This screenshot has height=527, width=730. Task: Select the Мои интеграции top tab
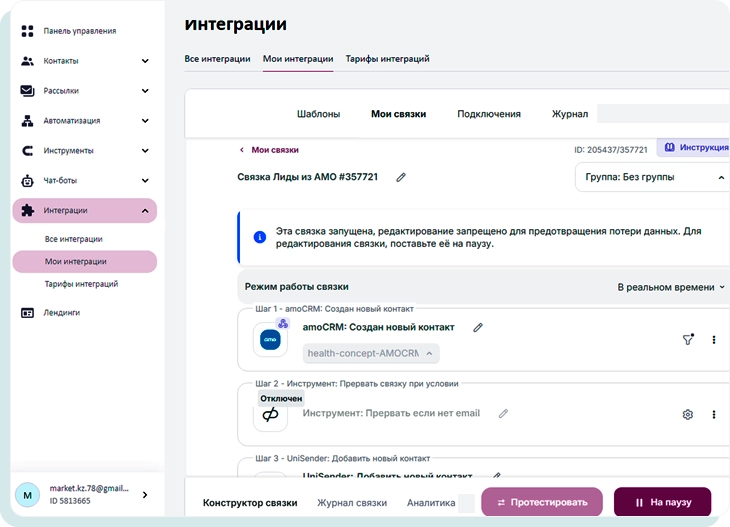(x=298, y=59)
